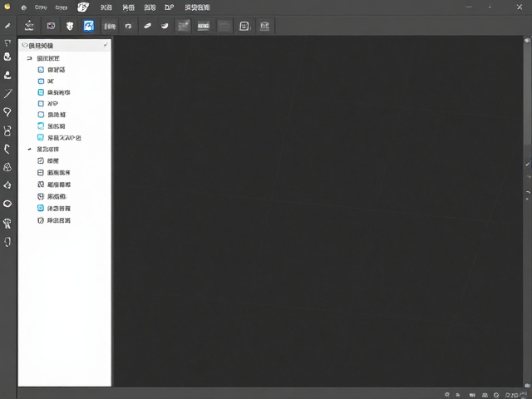Toggle the eye icon in panel header
Screen dimensions: 532x399
coord(24,45)
